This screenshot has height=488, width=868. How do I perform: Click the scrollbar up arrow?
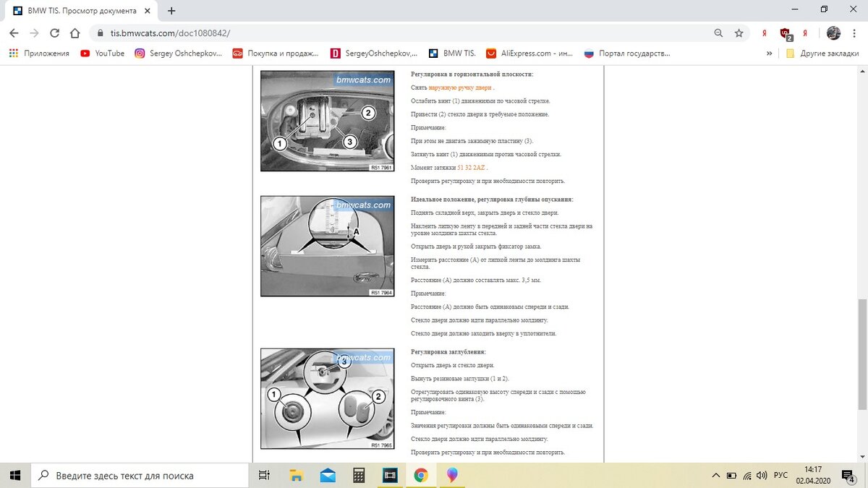[862, 71]
